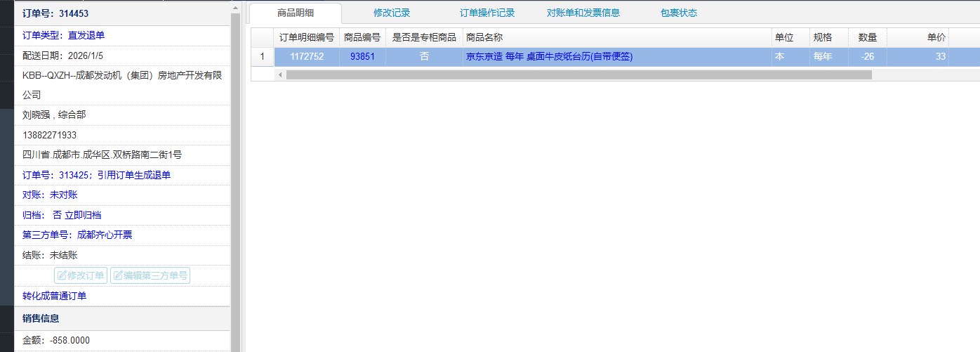Click product number 93851

point(362,57)
